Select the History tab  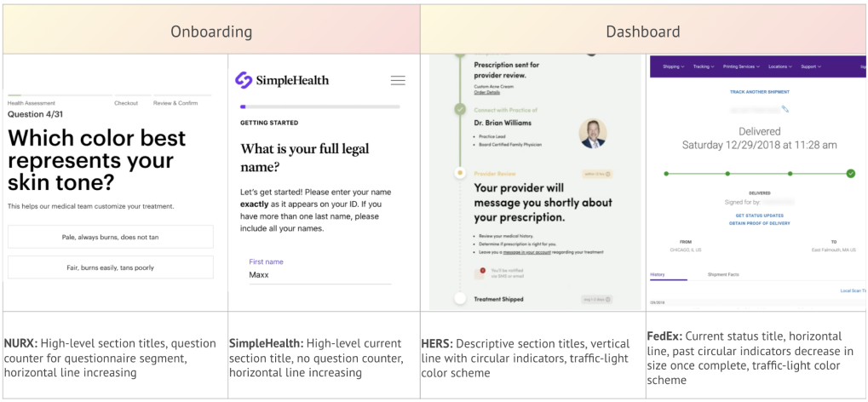[x=658, y=275]
